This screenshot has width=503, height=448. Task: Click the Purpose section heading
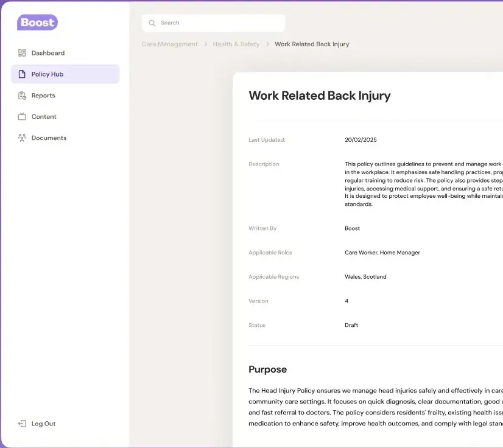267,369
